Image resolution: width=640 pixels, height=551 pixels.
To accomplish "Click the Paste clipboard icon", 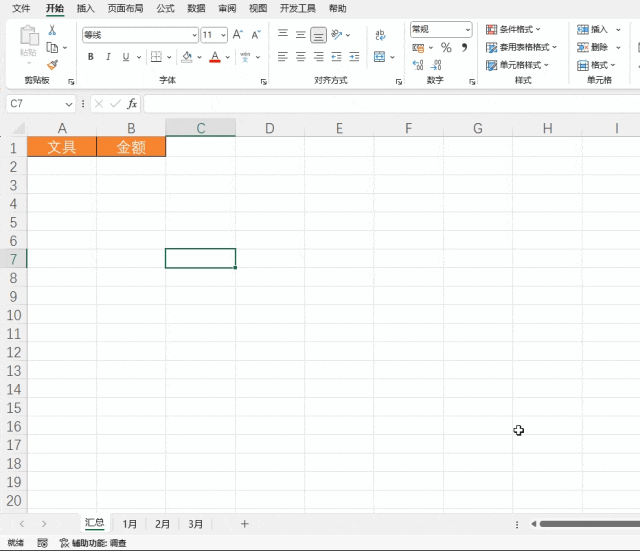I will click(x=29, y=36).
